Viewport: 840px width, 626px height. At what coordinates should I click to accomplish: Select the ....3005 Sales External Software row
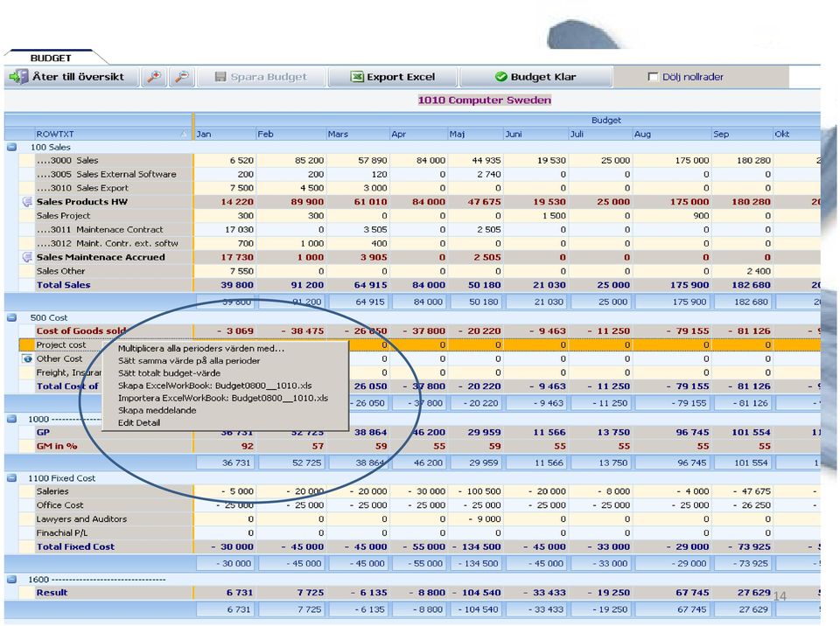click(x=106, y=174)
